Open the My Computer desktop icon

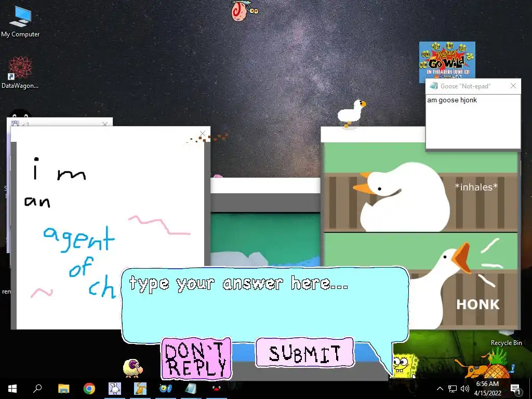(20, 21)
